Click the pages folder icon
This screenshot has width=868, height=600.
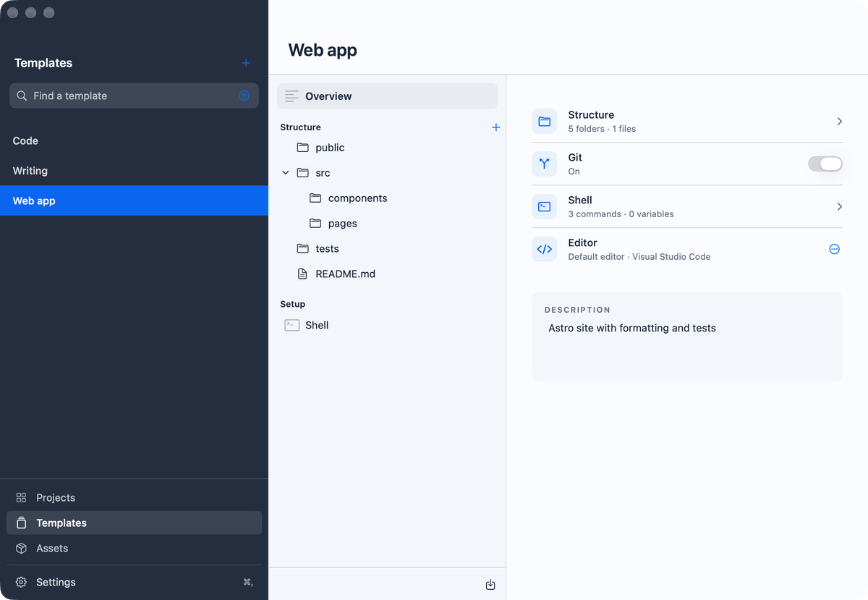click(x=315, y=224)
